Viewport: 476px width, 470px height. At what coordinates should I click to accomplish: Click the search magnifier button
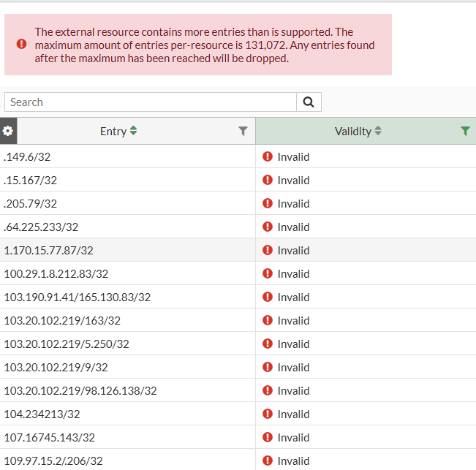[309, 102]
